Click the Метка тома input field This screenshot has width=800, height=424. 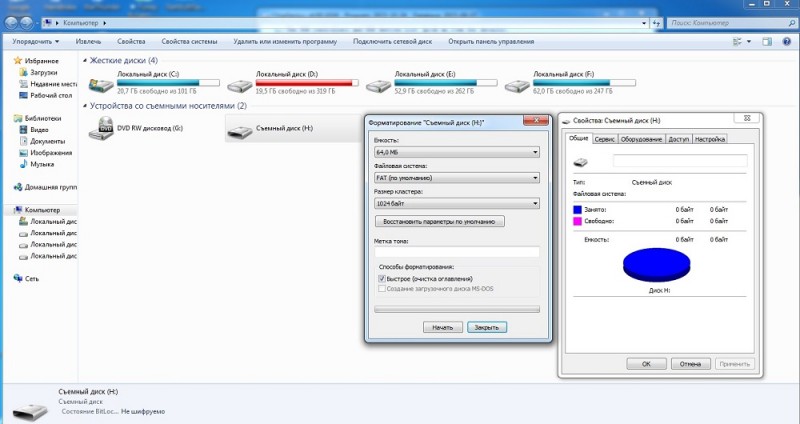pos(457,252)
